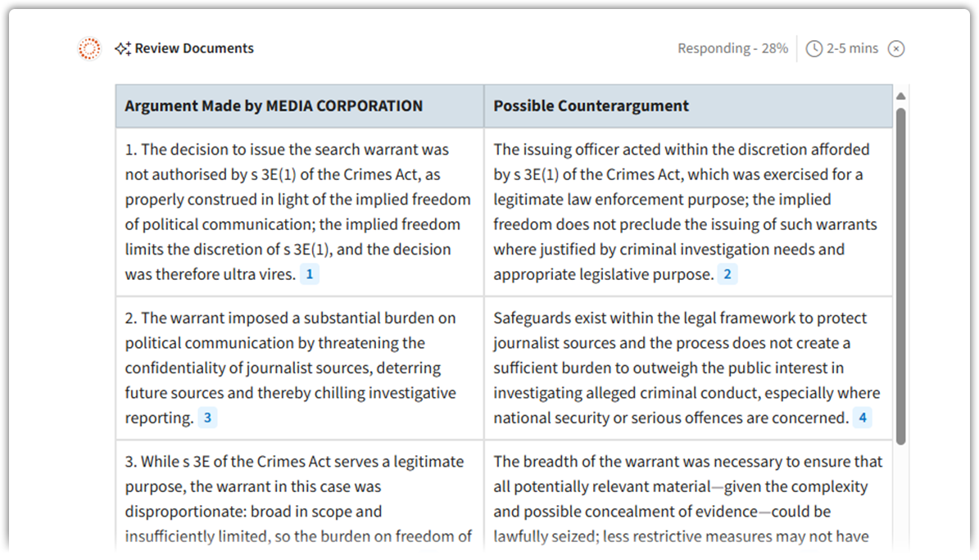Select the Argument Made by MEDIA CORPORATION header
Image resolution: width=979 pixels, height=560 pixels.
click(x=274, y=106)
